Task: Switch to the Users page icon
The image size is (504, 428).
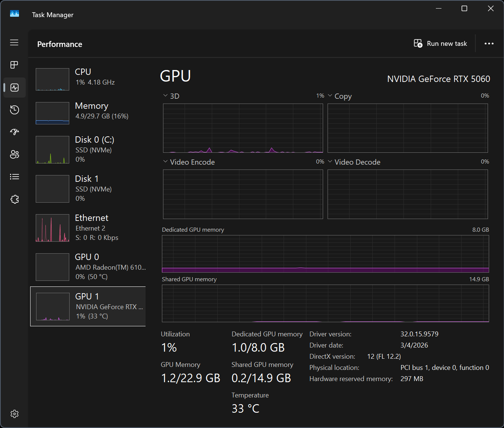Action: pos(15,154)
